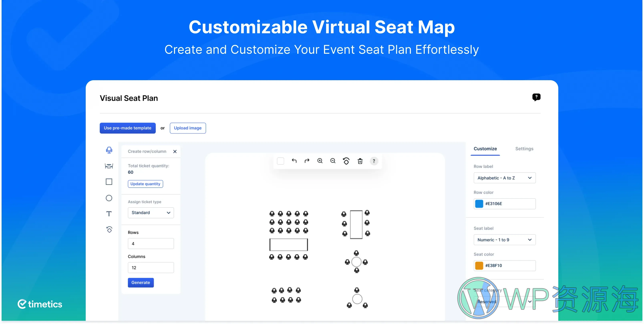Click the redo arrow in canvas toolbar
The image size is (644, 324).
point(307,161)
